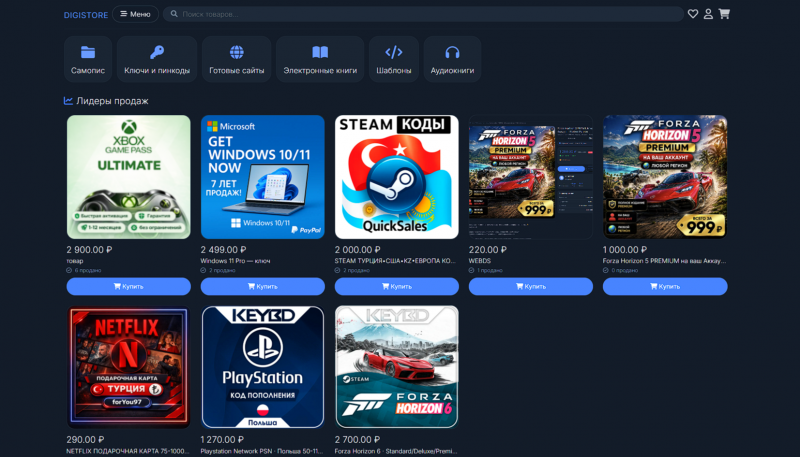This screenshot has height=457, width=800.
Task: Go to DIGISTORE home logo
Action: tap(86, 15)
